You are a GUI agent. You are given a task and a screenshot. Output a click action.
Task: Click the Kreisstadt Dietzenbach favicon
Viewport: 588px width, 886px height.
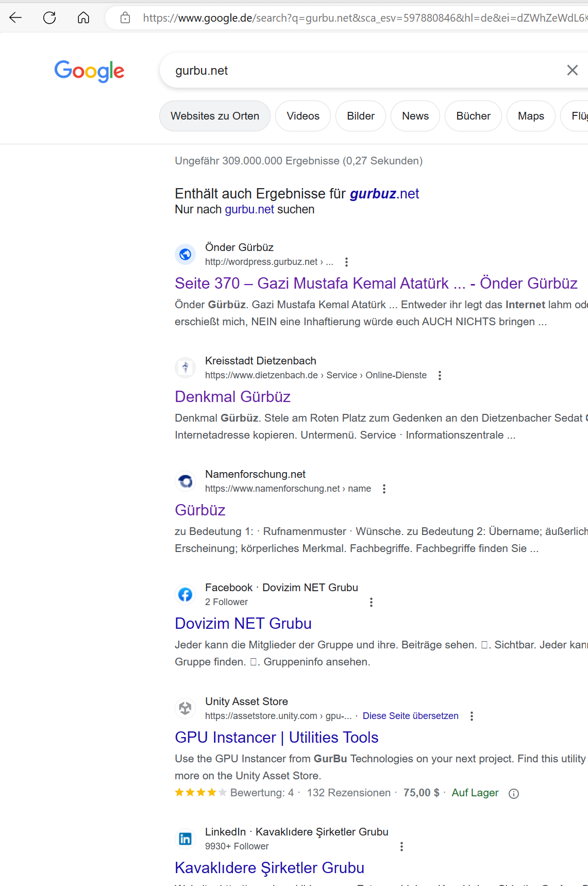[186, 367]
